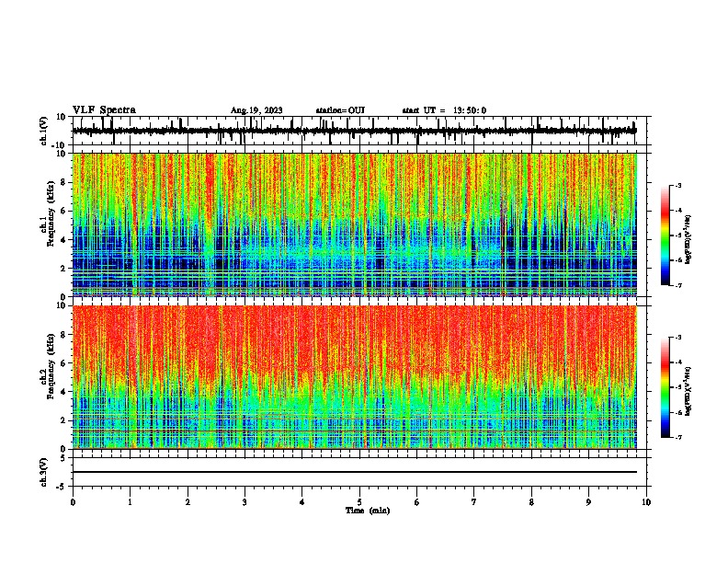
Task: Click the "-10" tick of ch.1(V) axis
Action: point(60,145)
